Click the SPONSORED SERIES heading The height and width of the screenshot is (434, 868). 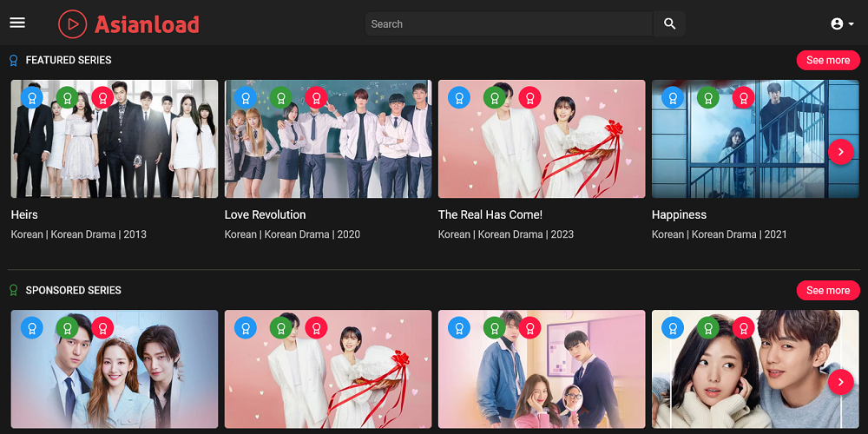(73, 291)
